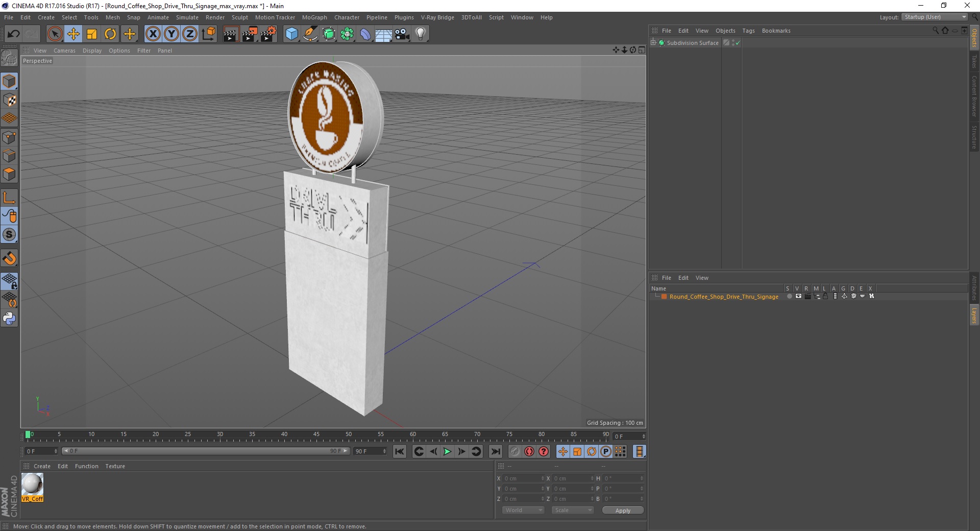Activate the Move tool in top toolbar
Viewport: 980px width, 531px height.
[x=73, y=34]
